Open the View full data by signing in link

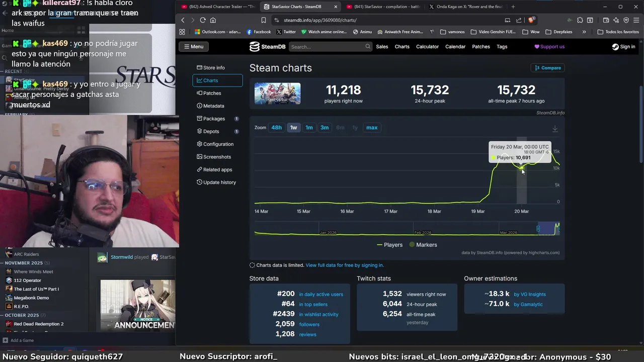[x=345, y=265]
